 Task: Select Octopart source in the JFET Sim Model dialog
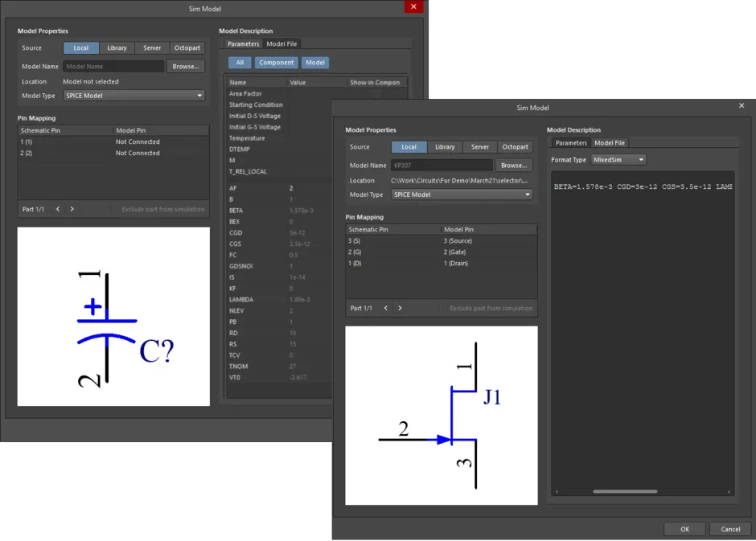[x=515, y=147]
